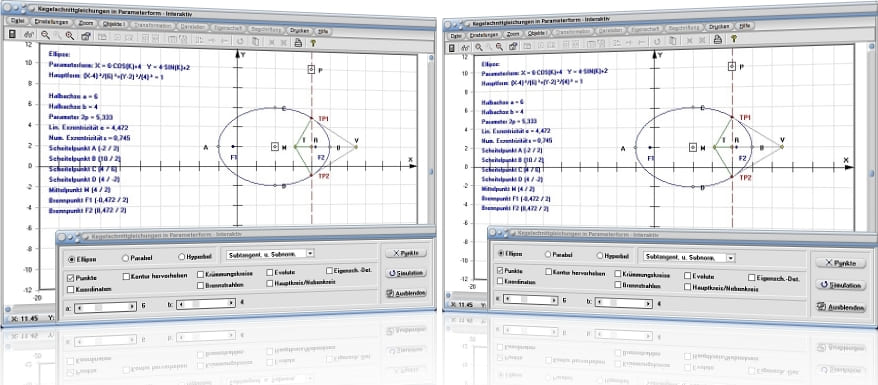Open the Hilfe menu in left window
The image size is (878, 385).
pyautogui.click(x=324, y=31)
